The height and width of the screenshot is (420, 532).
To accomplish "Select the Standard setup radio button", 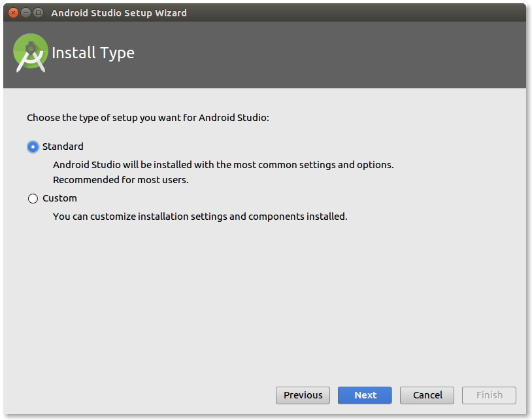I will click(33, 147).
